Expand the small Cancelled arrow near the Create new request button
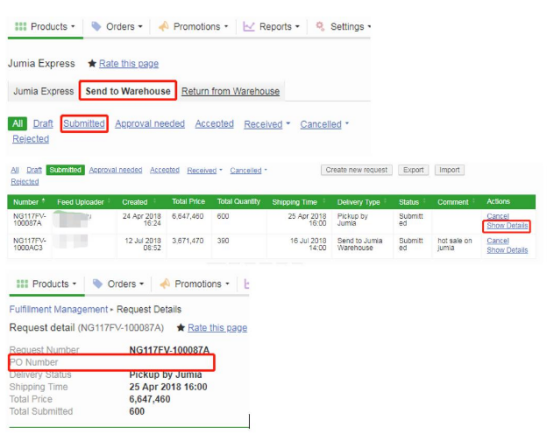Screen dimensions: 554x435 pos(266,170)
